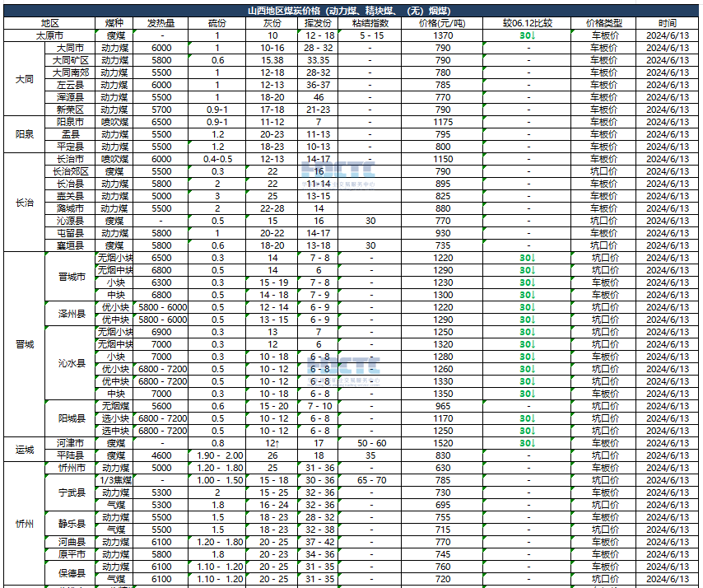The height and width of the screenshot is (588, 703).
Task: Select the '沁水县' cell
Action: (72, 363)
